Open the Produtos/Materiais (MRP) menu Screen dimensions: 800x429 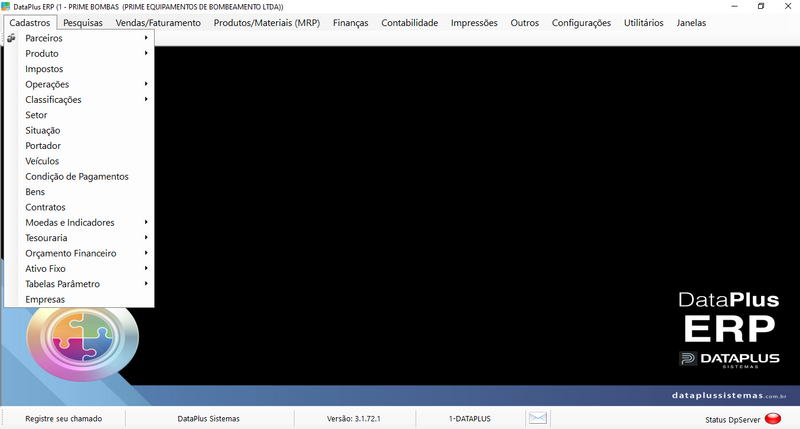[x=267, y=23]
